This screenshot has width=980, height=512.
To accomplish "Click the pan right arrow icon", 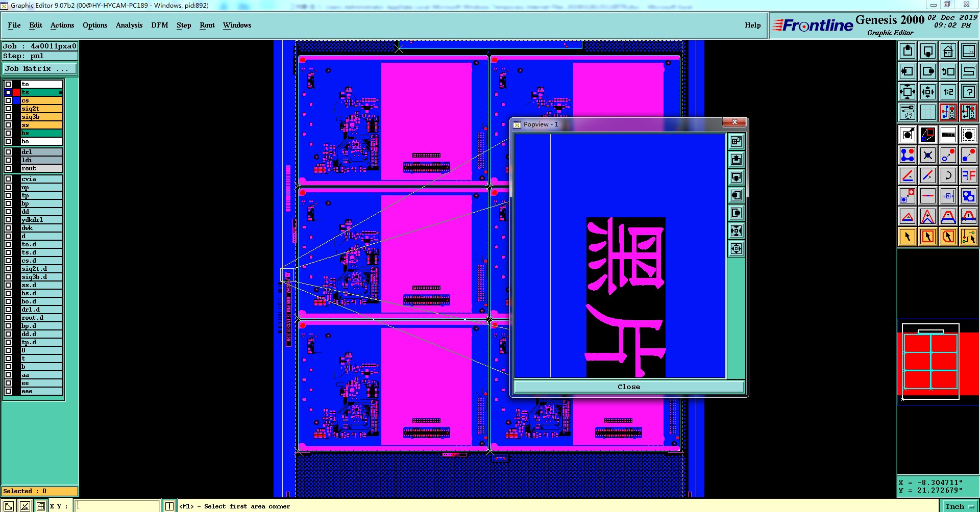I will coord(928,71).
